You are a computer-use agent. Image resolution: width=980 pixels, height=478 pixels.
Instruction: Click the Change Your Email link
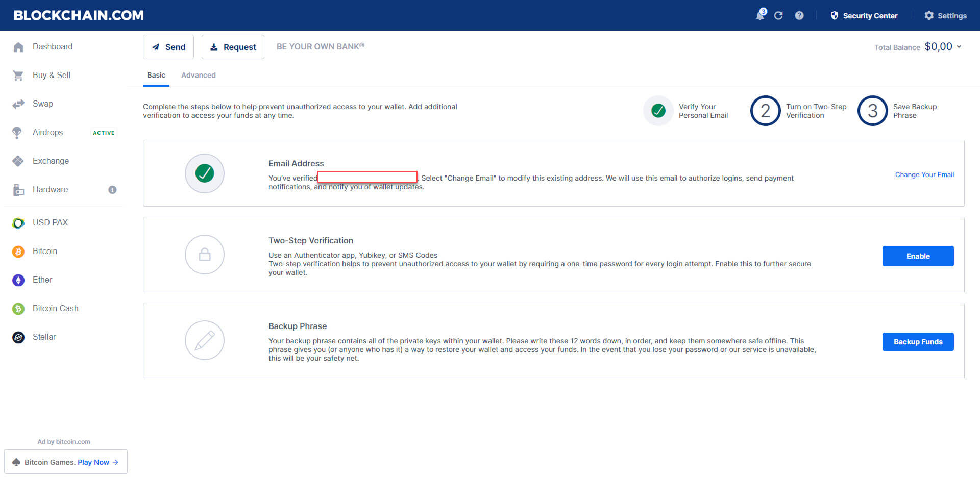tap(924, 174)
